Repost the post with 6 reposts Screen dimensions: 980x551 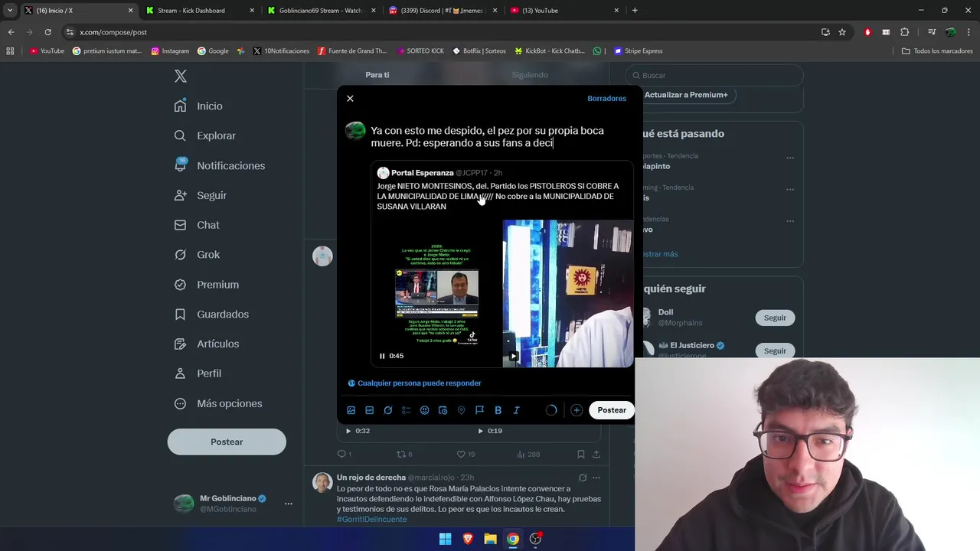pos(404,454)
